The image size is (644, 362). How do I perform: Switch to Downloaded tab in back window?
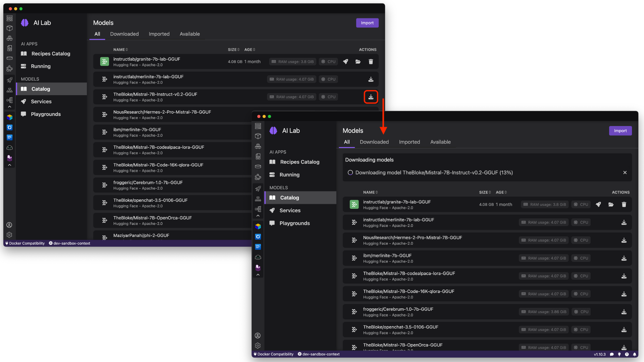pos(124,34)
